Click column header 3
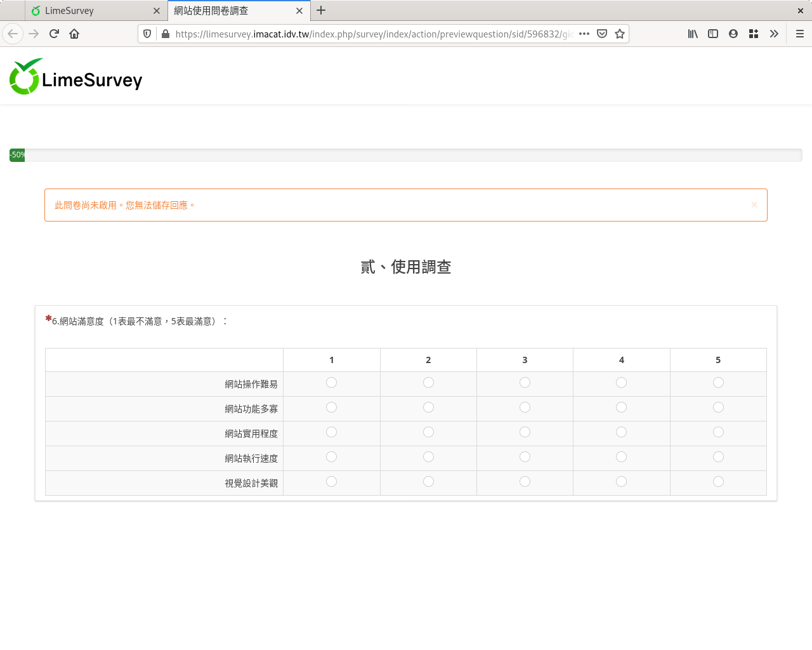The height and width of the screenshot is (650, 812). point(525,360)
